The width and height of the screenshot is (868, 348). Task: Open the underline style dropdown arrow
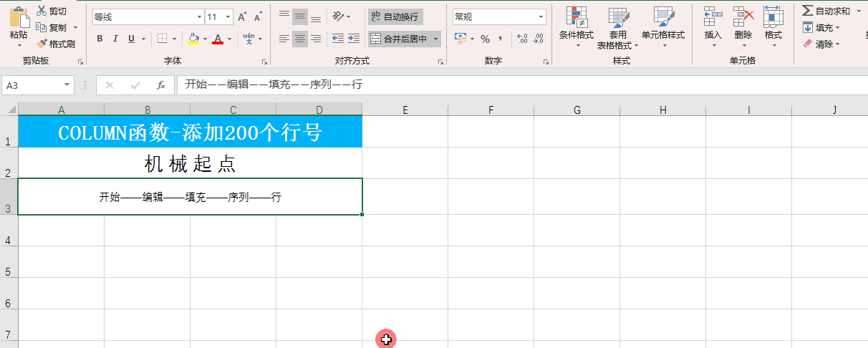pos(143,39)
